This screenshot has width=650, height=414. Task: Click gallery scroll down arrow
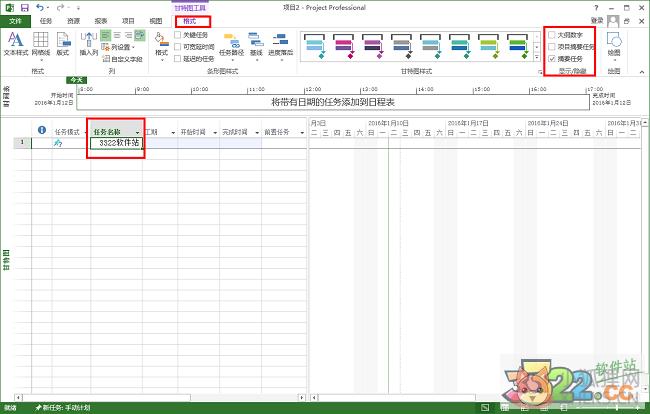[x=537, y=47]
